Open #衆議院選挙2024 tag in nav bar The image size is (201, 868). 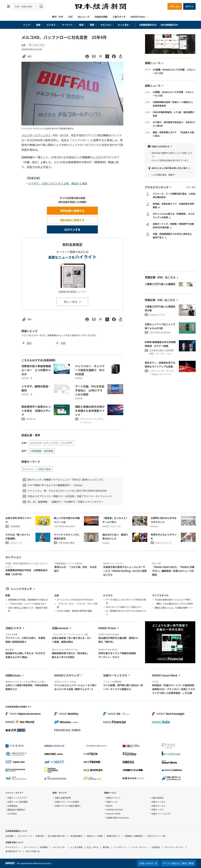148,25
